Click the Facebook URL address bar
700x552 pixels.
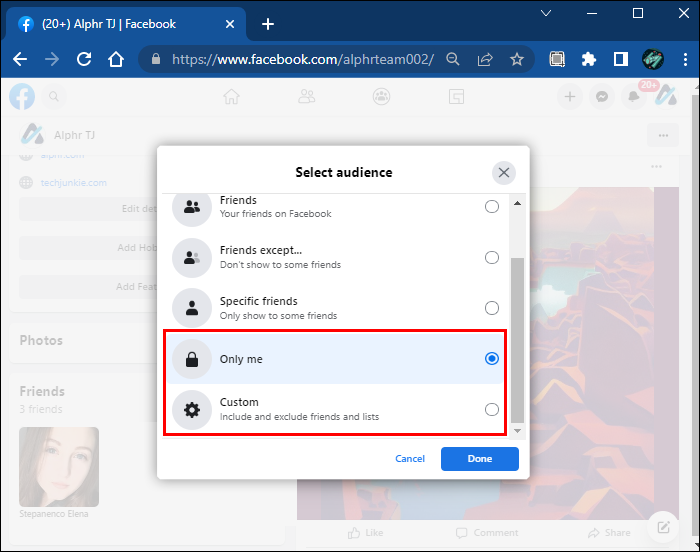300,59
